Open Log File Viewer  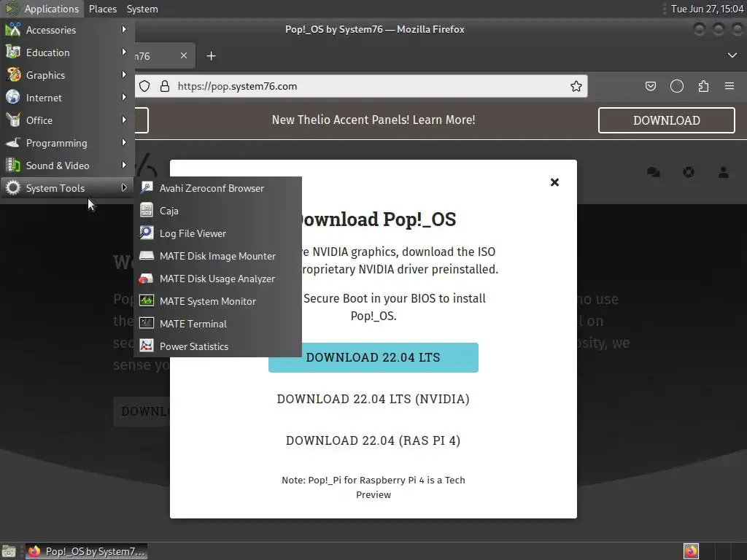coord(217,233)
